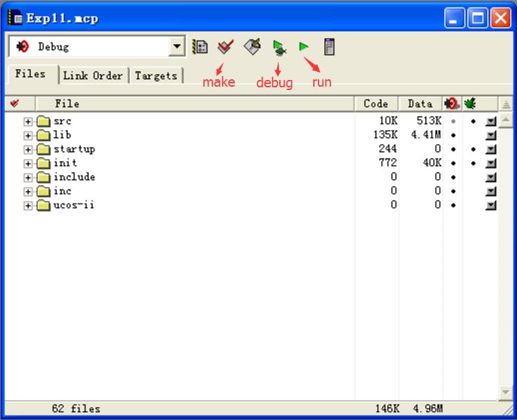Click the touch checkmark column header
517x420 pixels.
click(x=15, y=103)
